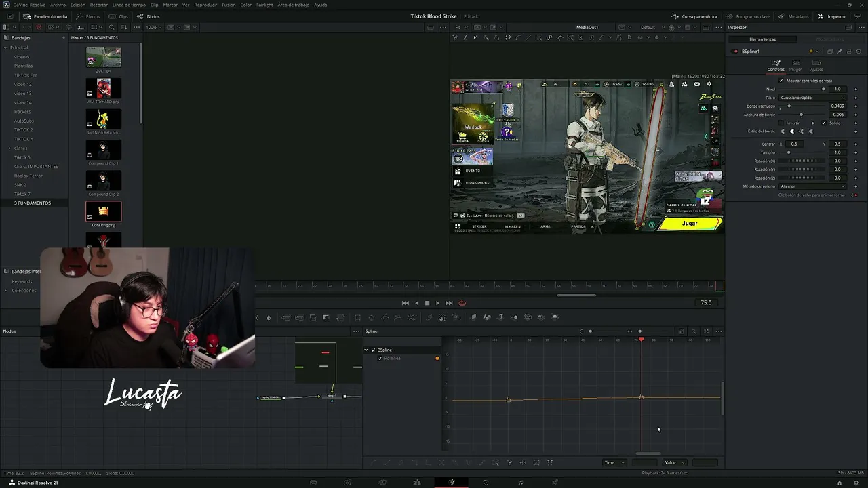Open the viewer zoom 100% dropdown
The image size is (868, 488).
[x=153, y=27]
